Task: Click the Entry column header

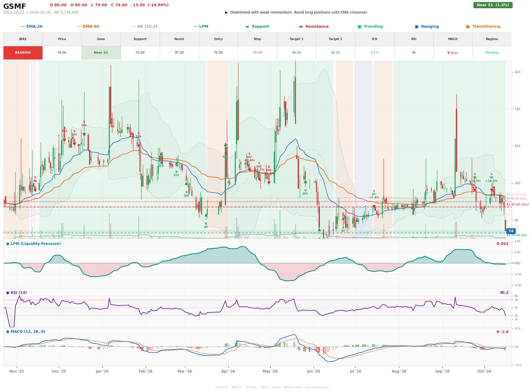Action: (x=218, y=39)
